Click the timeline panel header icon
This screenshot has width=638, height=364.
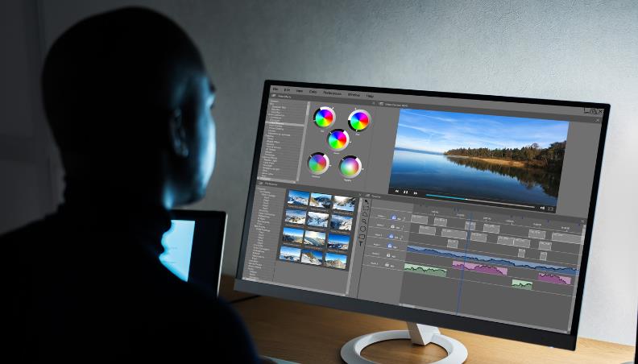[x=367, y=196]
